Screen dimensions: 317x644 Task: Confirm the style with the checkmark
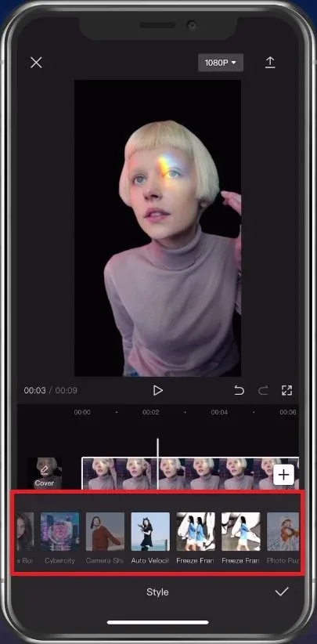(282, 592)
